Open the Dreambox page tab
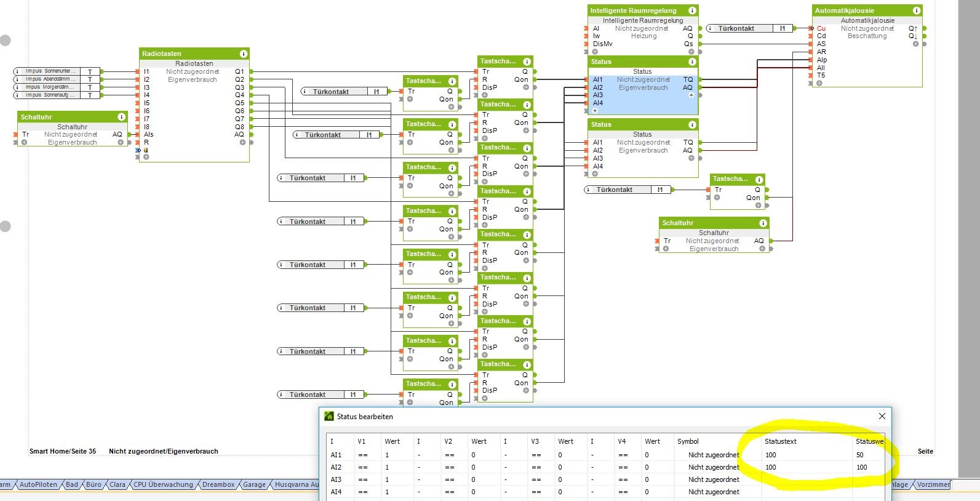Screen dimensions: 980x501 [x=218, y=484]
